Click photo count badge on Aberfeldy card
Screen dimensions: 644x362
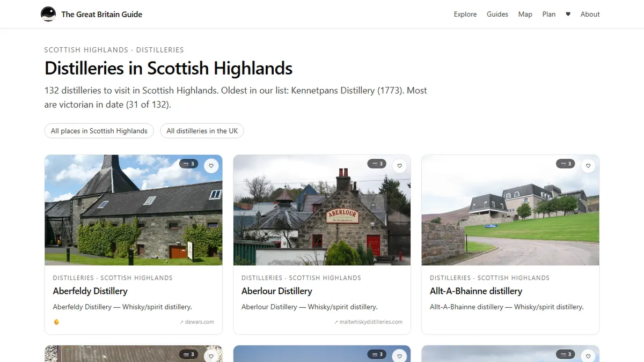pyautogui.click(x=189, y=164)
